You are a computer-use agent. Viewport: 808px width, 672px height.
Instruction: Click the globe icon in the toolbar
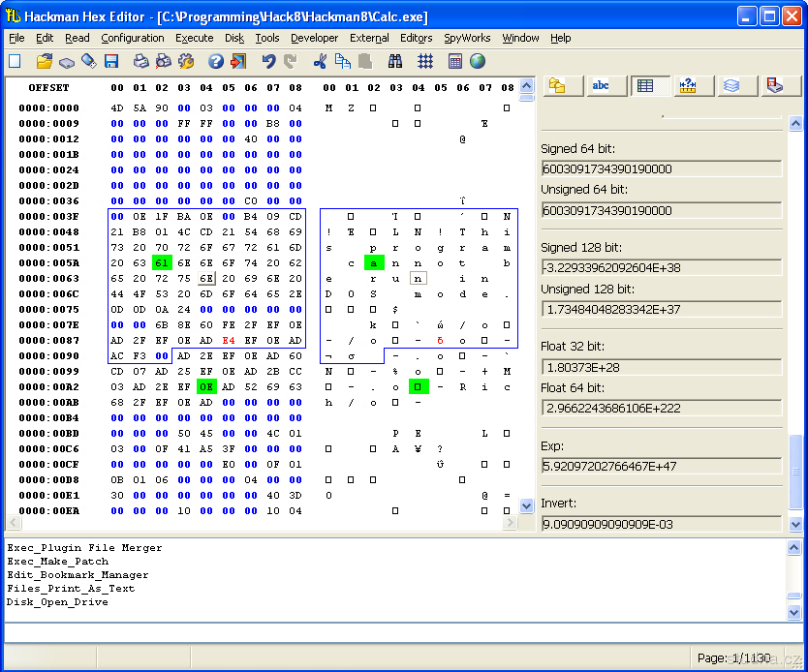click(x=478, y=61)
